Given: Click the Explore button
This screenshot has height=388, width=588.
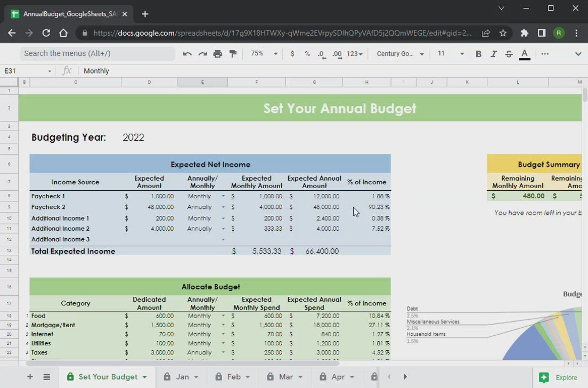Looking at the screenshot, I should tap(558, 377).
